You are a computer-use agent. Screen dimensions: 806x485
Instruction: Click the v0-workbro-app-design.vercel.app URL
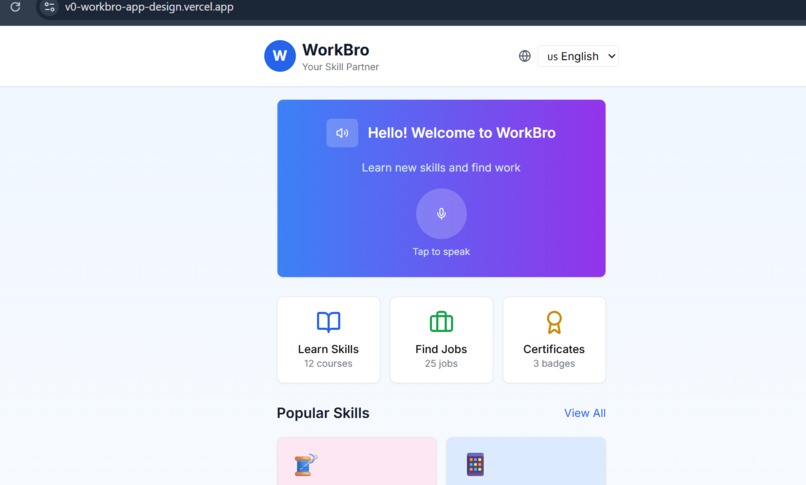pyautogui.click(x=149, y=7)
